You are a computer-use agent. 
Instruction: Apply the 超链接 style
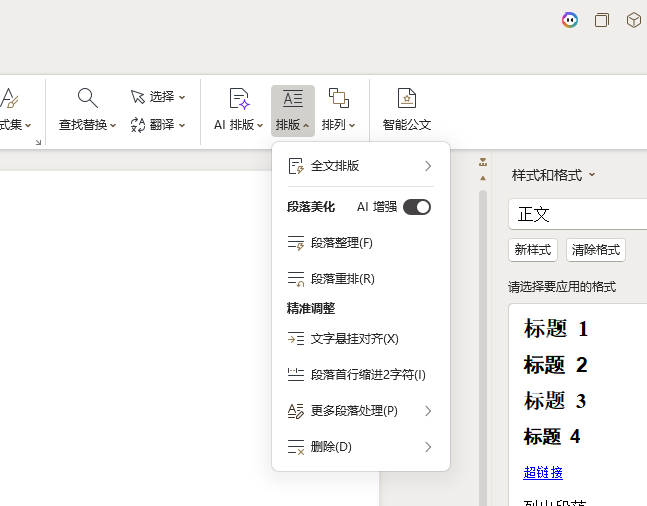click(x=543, y=472)
